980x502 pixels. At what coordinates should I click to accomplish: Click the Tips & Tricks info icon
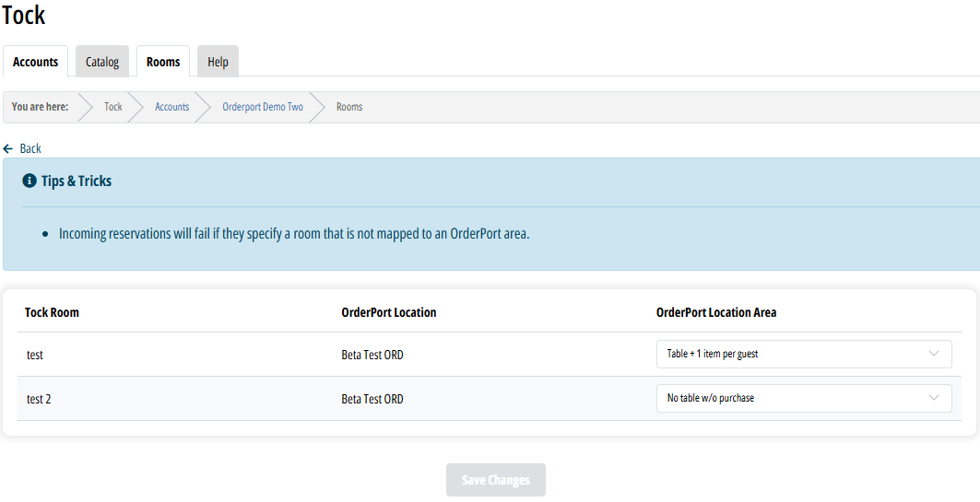point(30,181)
